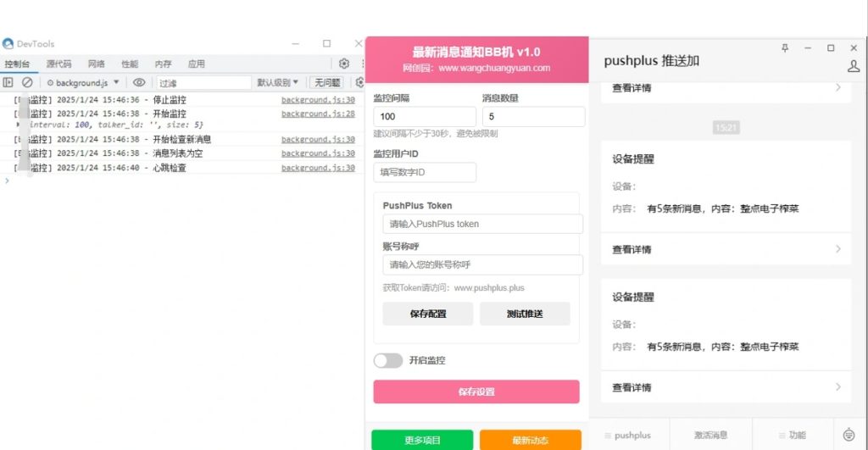This screenshot has width=868, height=450.
Task: Click the green 更多项目 button
Action: (422, 440)
